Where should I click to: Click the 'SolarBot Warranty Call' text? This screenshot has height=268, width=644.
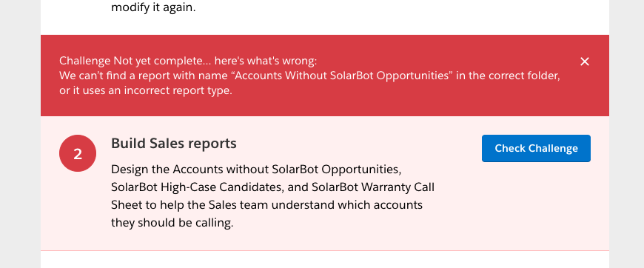pos(373,187)
